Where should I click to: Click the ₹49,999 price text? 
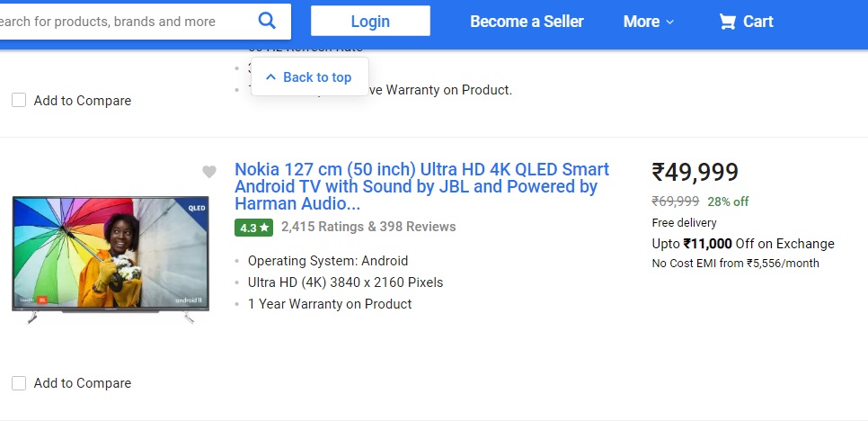tap(695, 172)
